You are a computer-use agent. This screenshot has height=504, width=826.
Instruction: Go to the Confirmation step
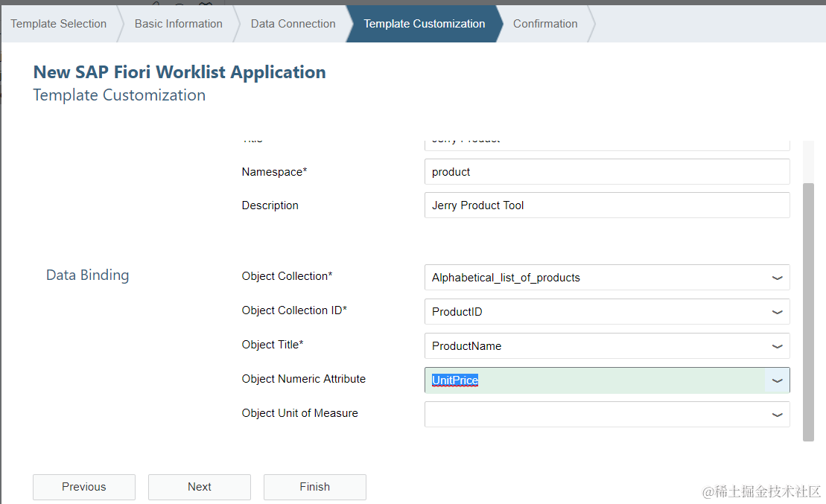pyautogui.click(x=545, y=24)
